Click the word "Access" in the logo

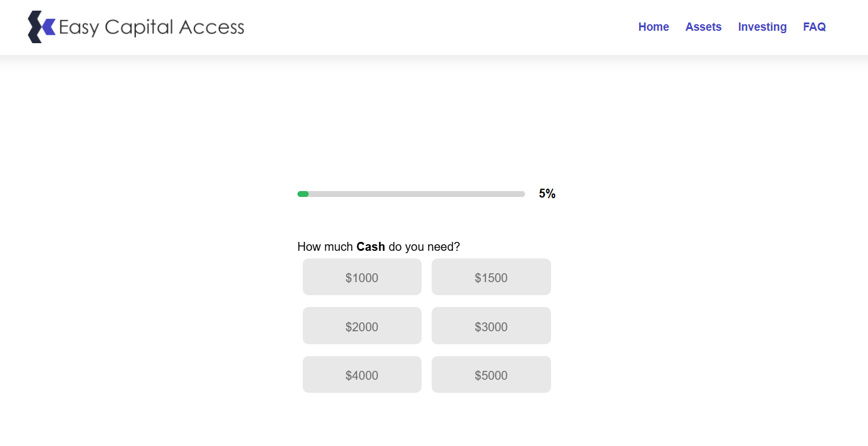[211, 27]
